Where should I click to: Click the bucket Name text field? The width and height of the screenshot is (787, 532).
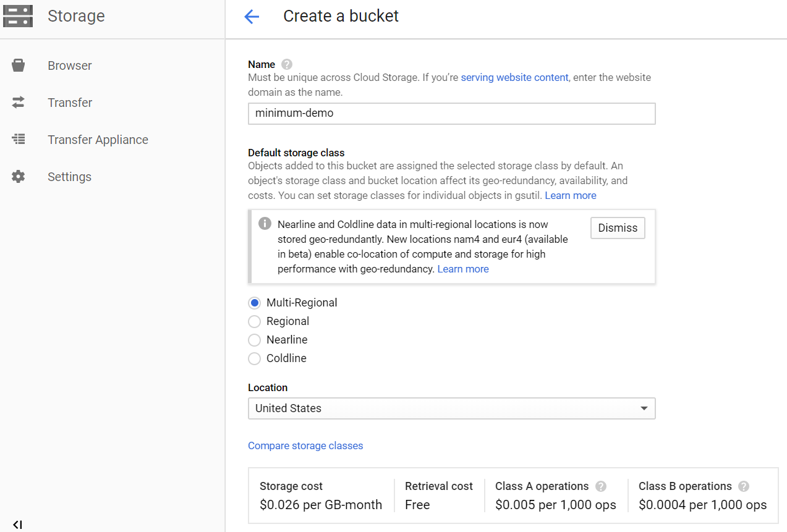(x=451, y=114)
